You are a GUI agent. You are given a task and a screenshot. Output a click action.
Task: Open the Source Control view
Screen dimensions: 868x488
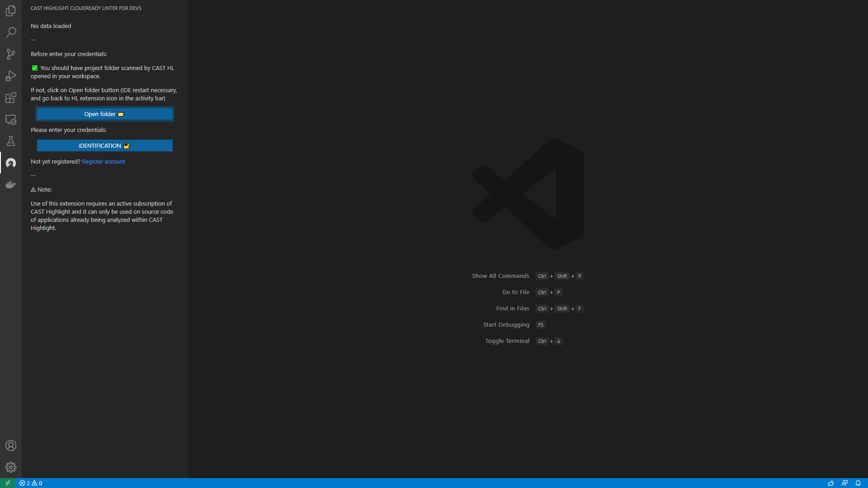[11, 54]
